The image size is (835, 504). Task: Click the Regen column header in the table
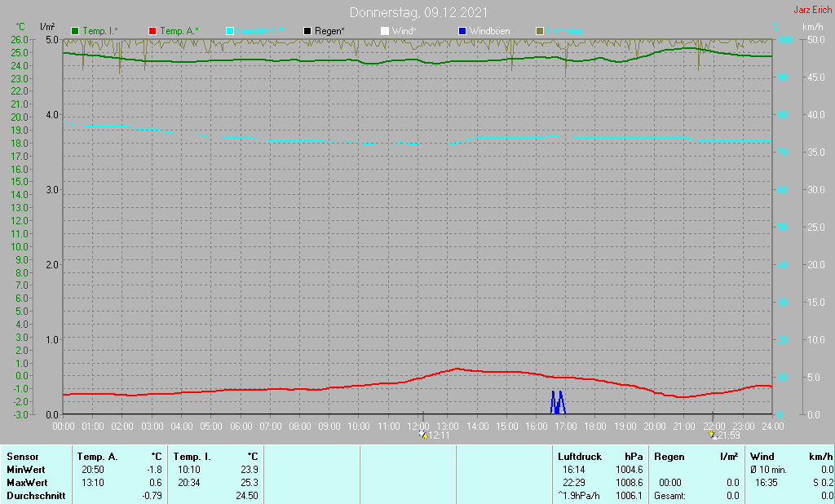click(x=669, y=457)
